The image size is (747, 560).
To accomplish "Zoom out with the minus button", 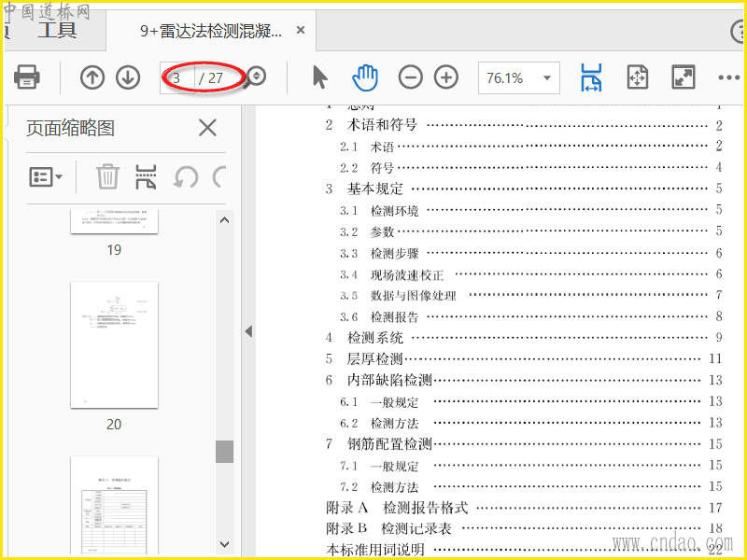I will (x=410, y=77).
